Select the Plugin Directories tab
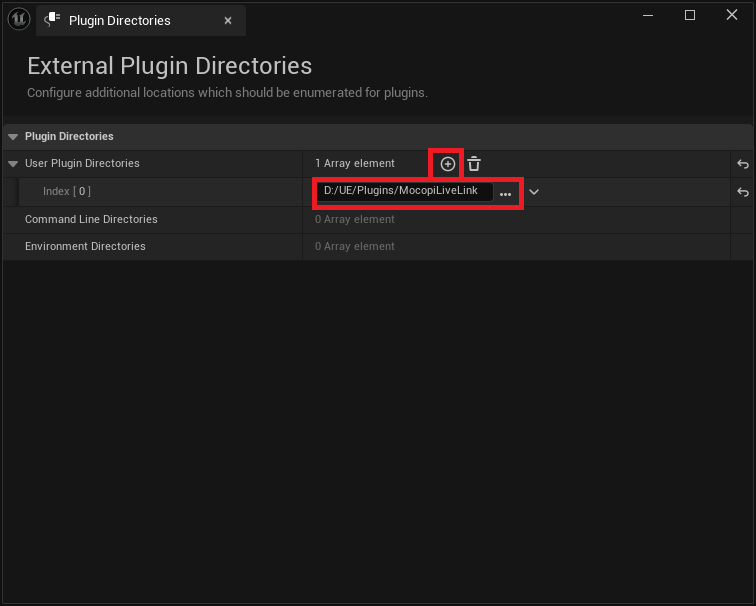Screen dimensions: 756x606 [x=120, y=20]
